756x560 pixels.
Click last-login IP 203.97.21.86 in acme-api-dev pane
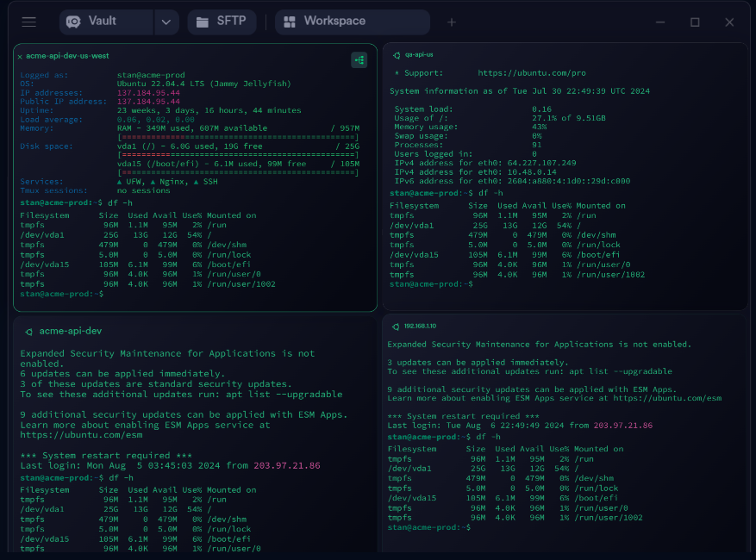(287, 466)
